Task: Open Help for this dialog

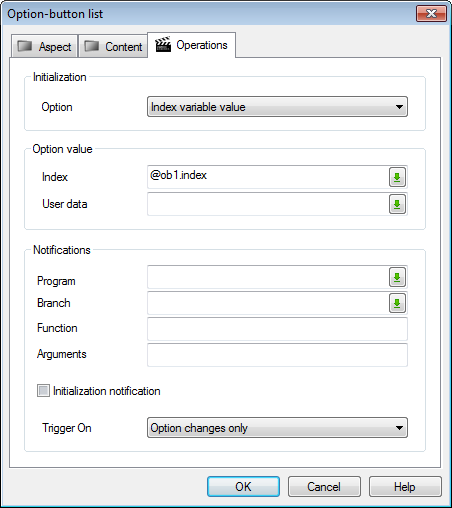Action: (405, 487)
